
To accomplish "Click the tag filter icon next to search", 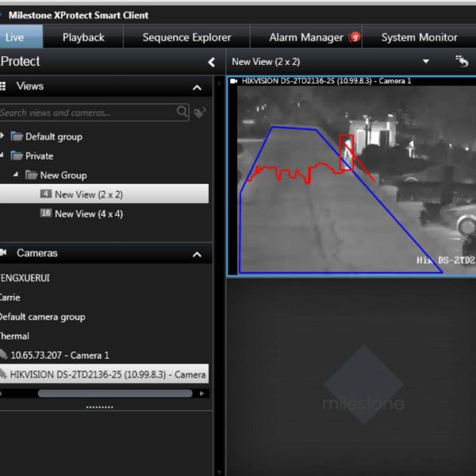I will point(200,112).
